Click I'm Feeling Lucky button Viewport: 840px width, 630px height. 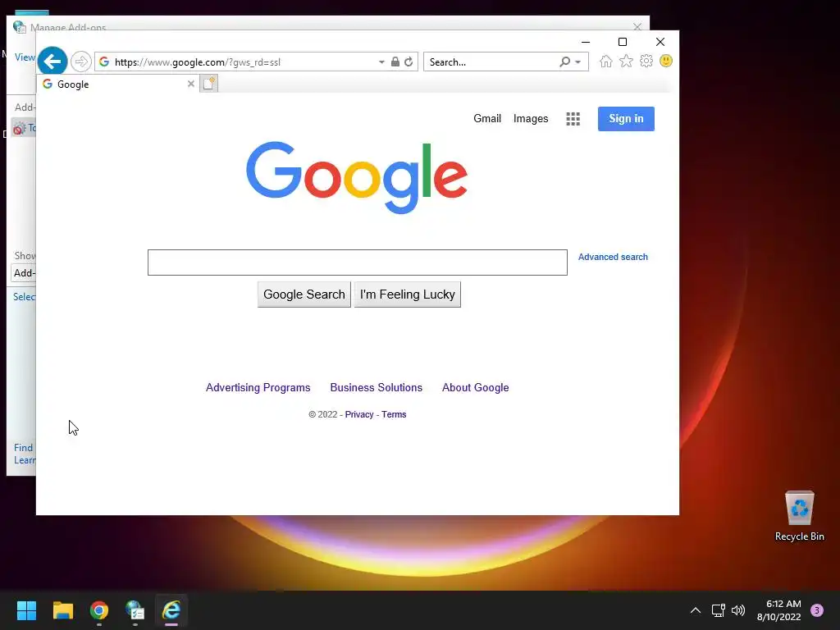tap(407, 294)
